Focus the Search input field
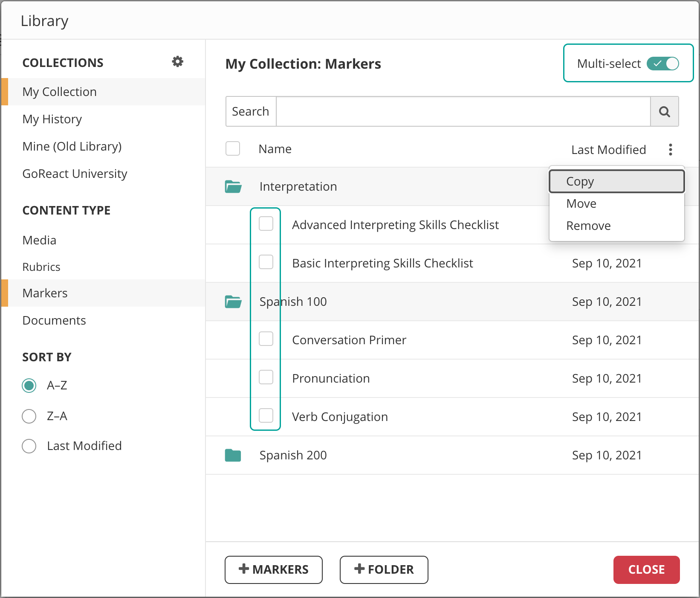 pyautogui.click(x=463, y=112)
